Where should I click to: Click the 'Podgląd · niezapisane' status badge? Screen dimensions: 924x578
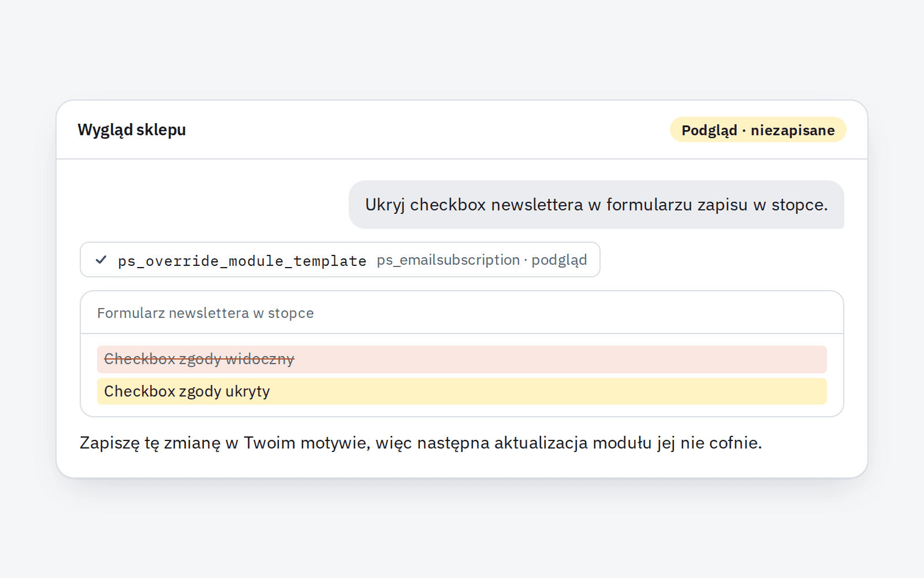tap(758, 130)
